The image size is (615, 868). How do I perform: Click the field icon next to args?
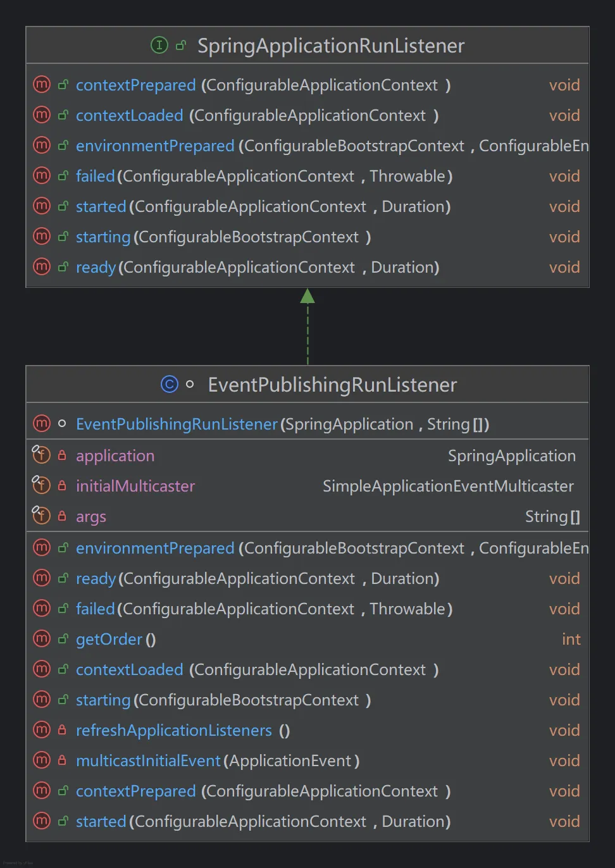[41, 516]
